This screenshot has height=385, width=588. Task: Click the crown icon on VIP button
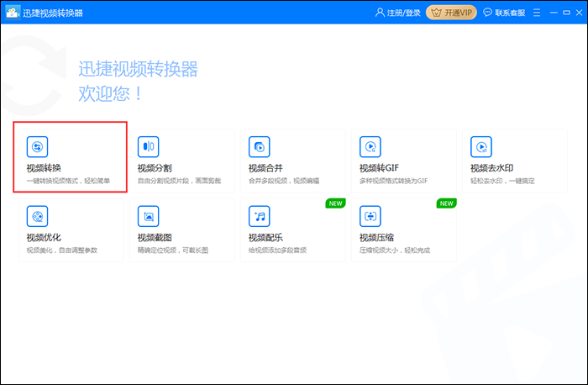(436, 13)
